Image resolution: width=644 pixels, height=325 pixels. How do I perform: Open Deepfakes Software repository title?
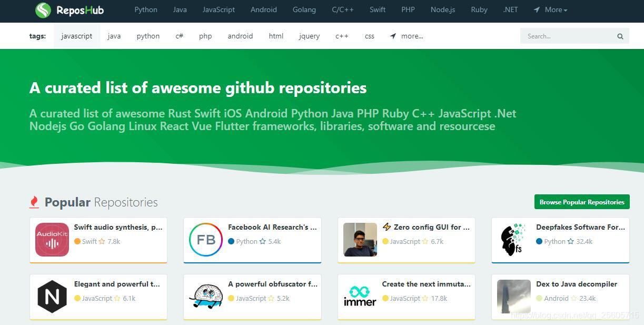(x=581, y=227)
